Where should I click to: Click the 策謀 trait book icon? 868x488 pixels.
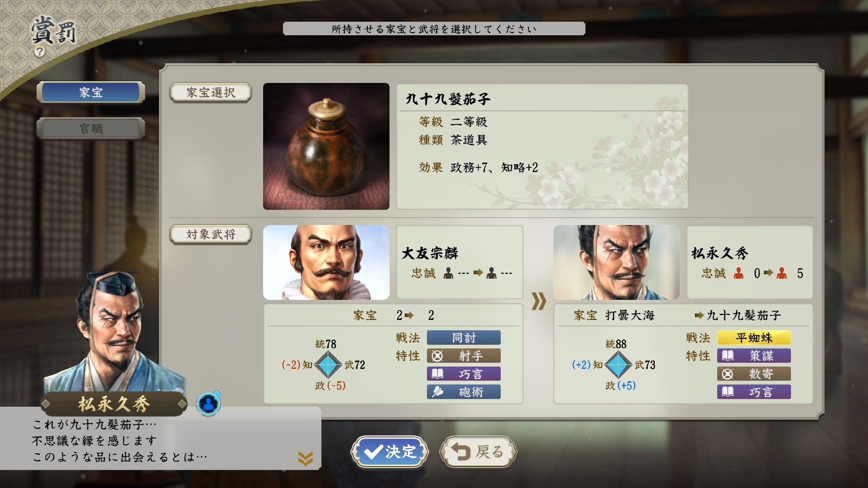pyautogui.click(x=727, y=356)
